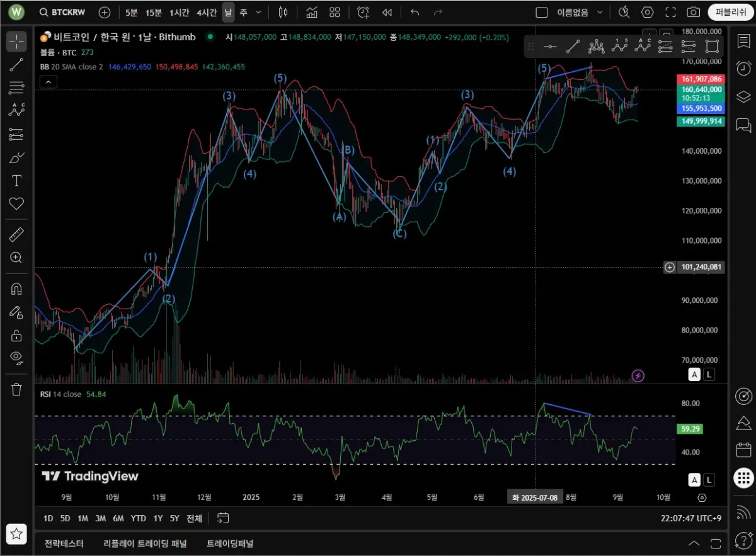Collapse the indicator legend chevron
The image size is (756, 556).
coord(48,81)
